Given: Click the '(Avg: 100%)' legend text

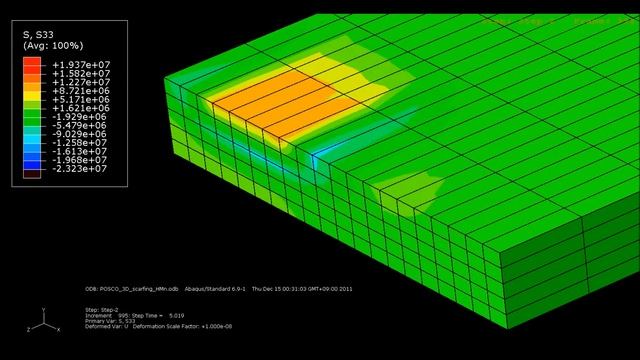Looking at the screenshot, I should (53, 45).
